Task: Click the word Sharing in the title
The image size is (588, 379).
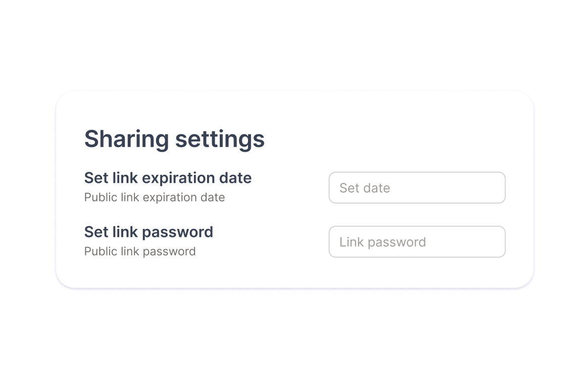Action: click(x=126, y=139)
